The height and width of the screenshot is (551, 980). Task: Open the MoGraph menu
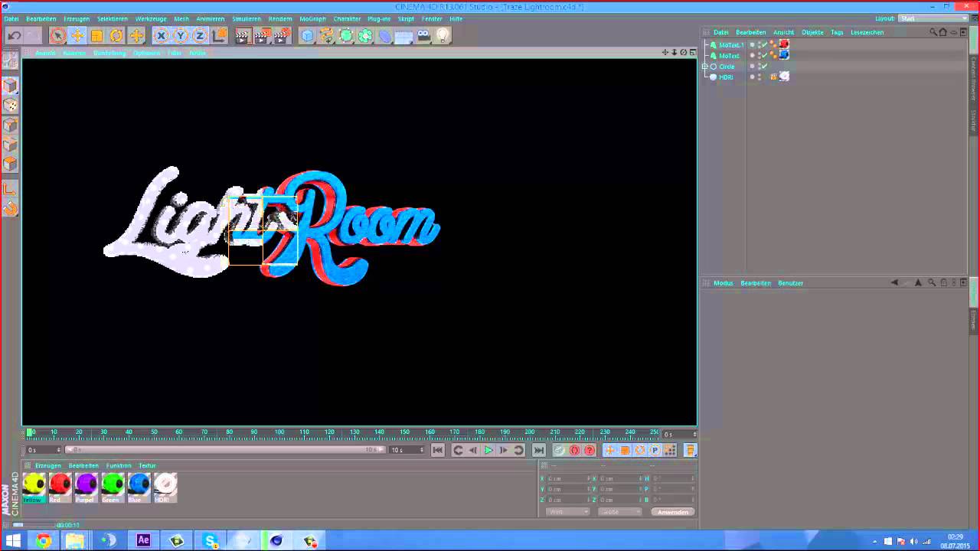(312, 18)
